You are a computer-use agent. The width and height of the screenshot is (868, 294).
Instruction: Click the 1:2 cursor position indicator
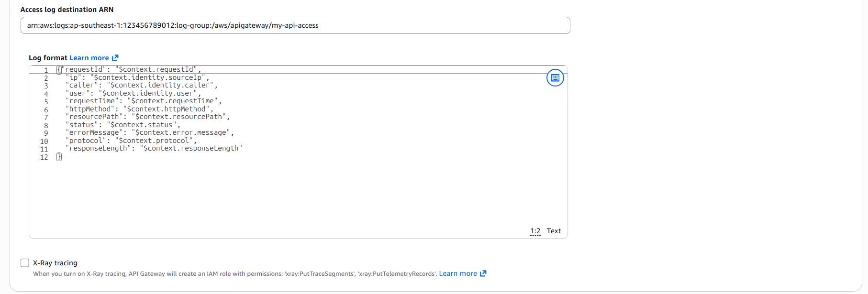[x=535, y=231]
